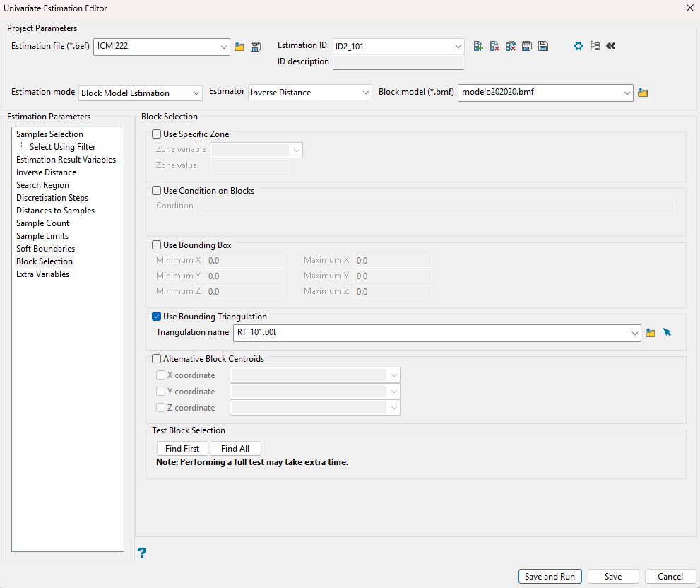Browse for a block model file via folder icon

tap(643, 93)
